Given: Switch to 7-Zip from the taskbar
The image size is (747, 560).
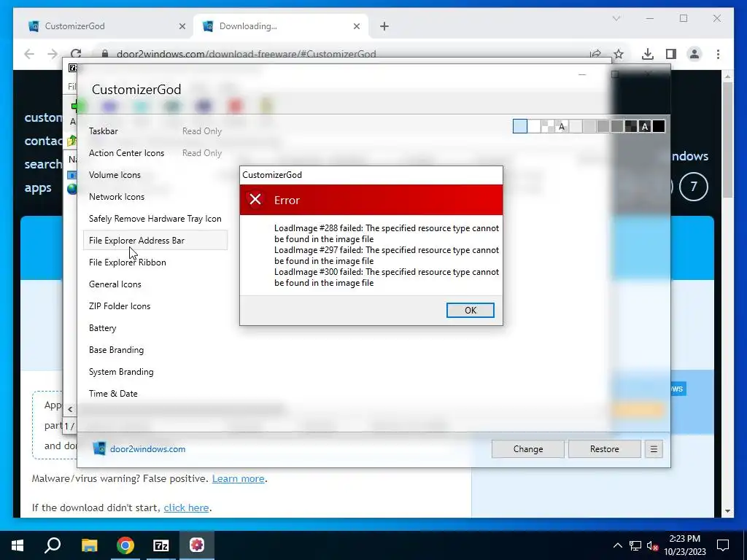Looking at the screenshot, I should [x=161, y=545].
